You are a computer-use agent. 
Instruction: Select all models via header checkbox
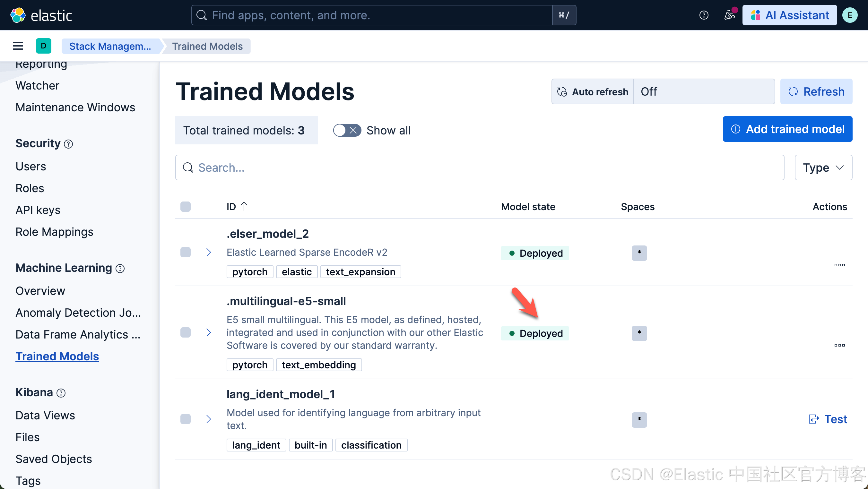(185, 206)
